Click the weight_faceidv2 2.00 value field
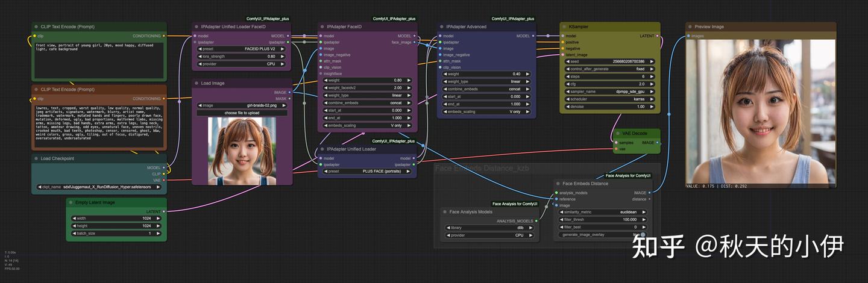 coord(367,88)
